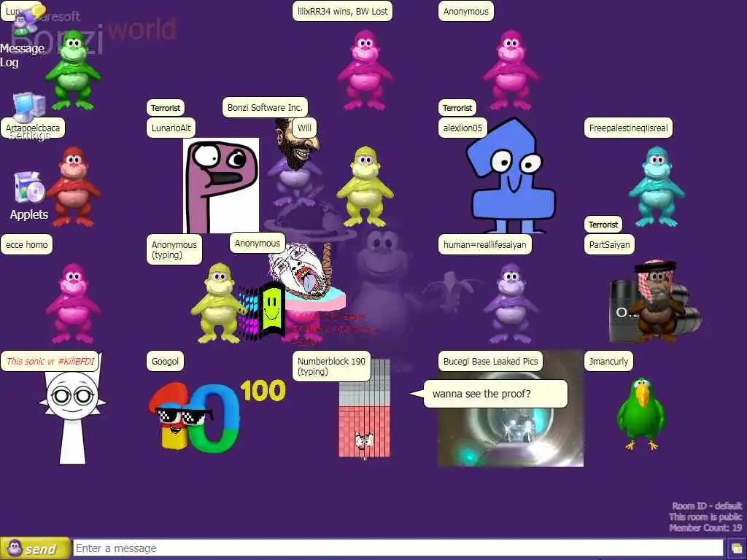Screen dimensions: 747x560
Task: Click the PartSaiyan name tag
Action: [x=609, y=244]
